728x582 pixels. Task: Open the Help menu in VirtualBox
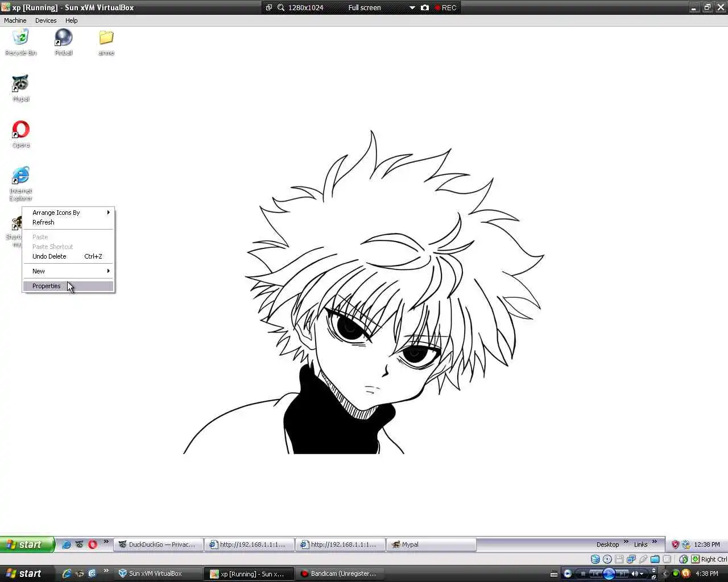click(71, 20)
